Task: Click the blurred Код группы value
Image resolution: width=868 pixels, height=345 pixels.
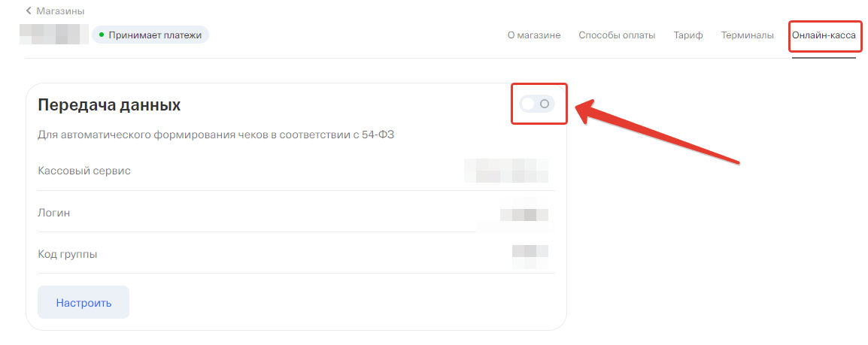Action: (x=530, y=256)
